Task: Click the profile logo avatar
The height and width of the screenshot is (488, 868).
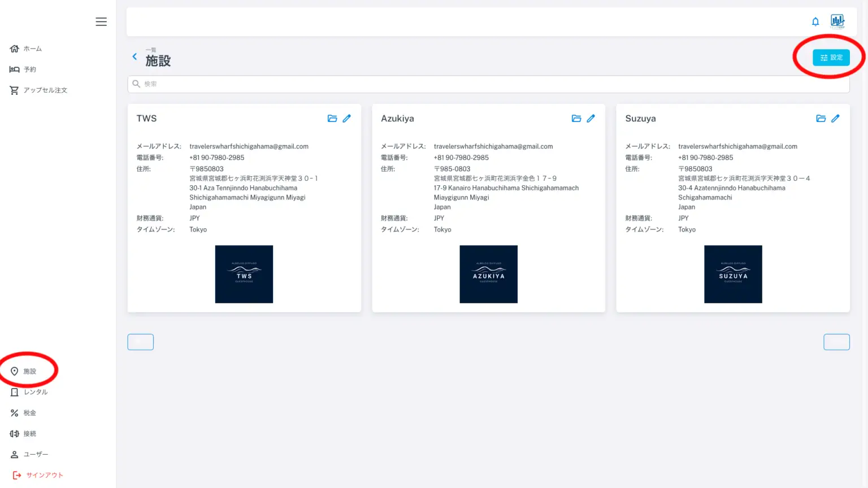Action: (837, 21)
